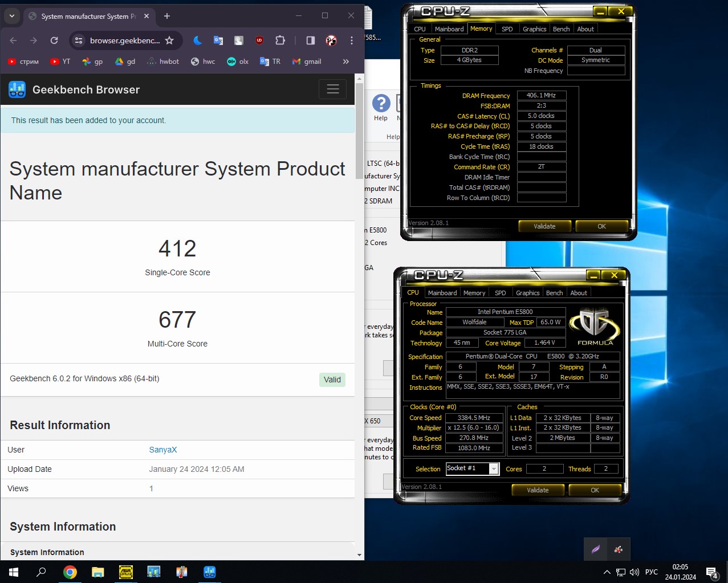Open the Chrome extensions puzzle icon
The image size is (728, 583).
click(280, 40)
